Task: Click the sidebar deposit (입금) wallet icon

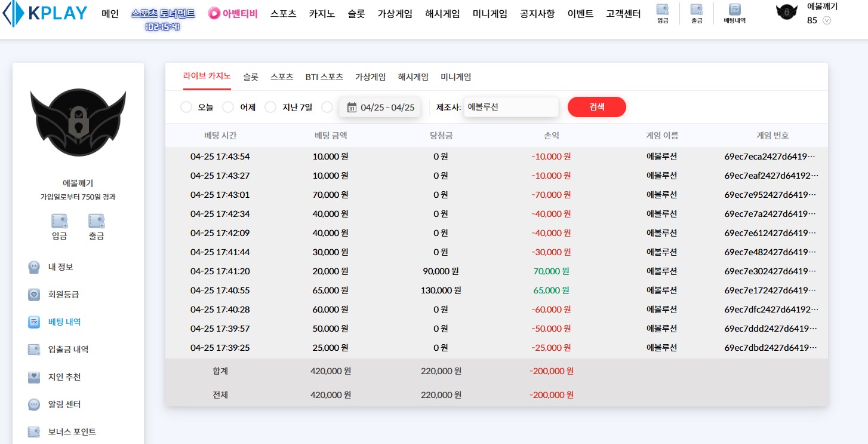Action: pos(59,221)
